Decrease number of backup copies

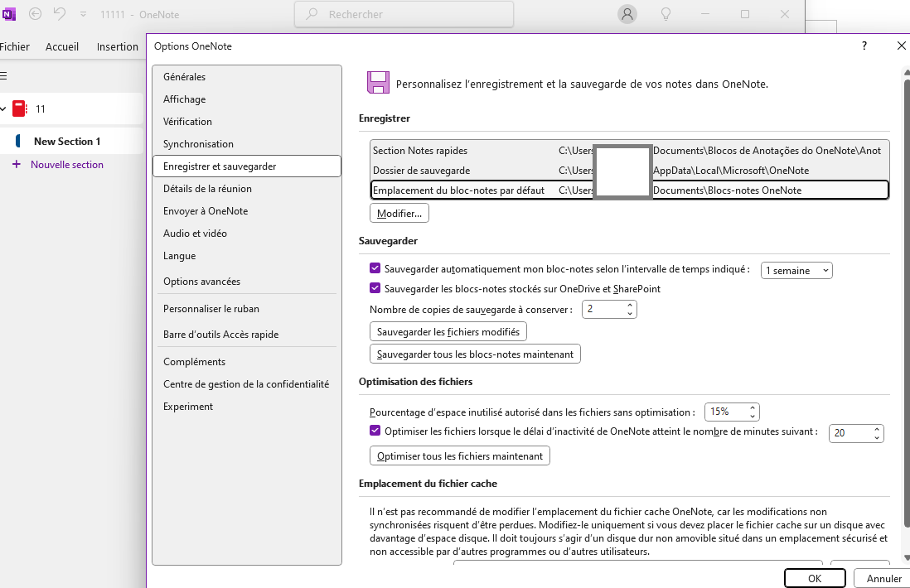tap(630, 314)
